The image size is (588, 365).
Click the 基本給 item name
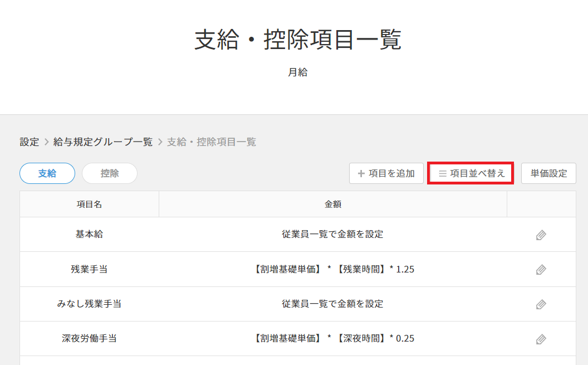coord(89,234)
